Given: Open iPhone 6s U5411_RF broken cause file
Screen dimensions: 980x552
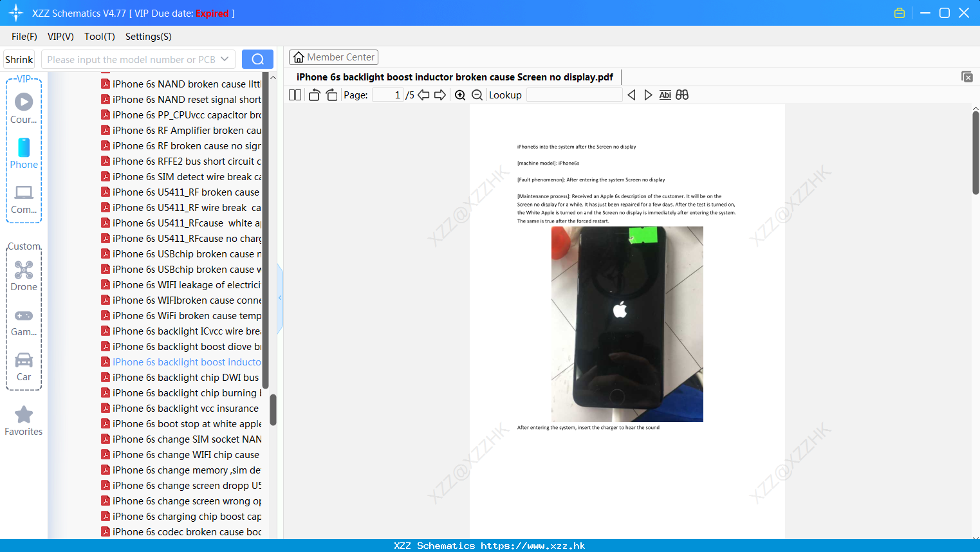Looking at the screenshot, I should pos(181,192).
